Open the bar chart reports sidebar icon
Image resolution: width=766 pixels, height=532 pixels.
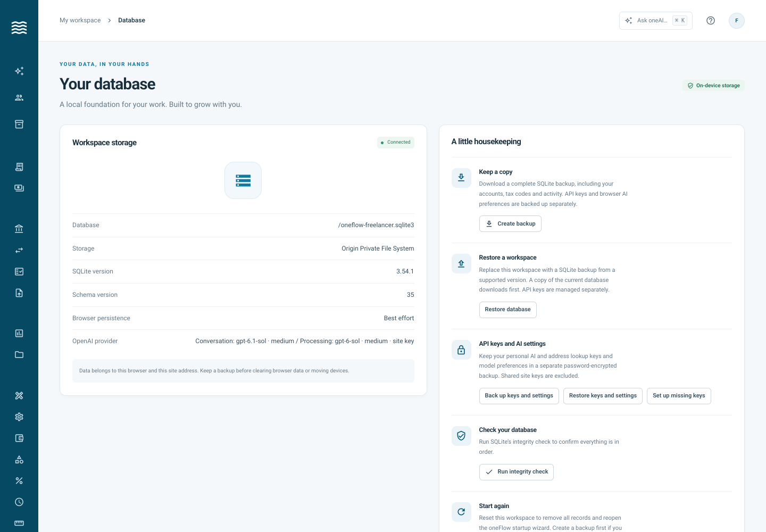19,334
